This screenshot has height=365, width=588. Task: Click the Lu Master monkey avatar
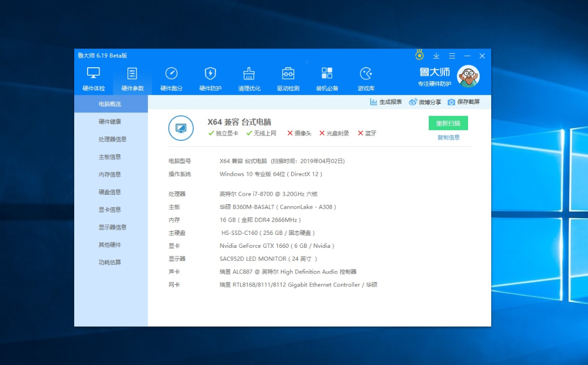pos(468,76)
